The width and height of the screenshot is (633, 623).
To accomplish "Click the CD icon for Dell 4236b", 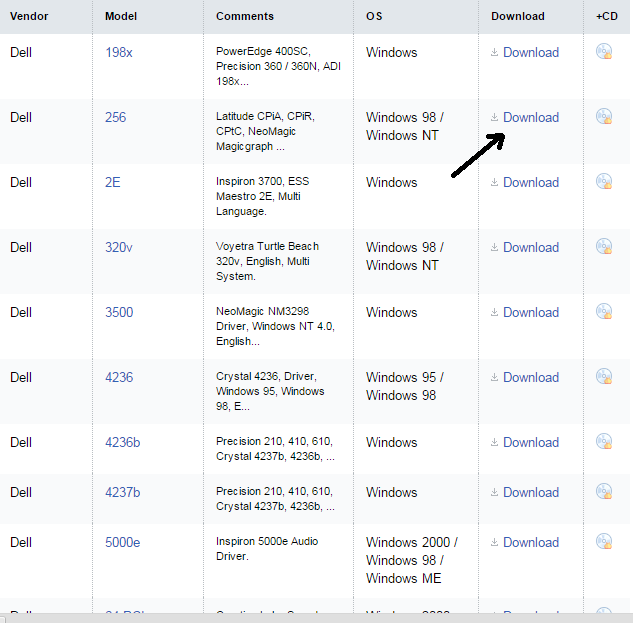I will (x=604, y=442).
